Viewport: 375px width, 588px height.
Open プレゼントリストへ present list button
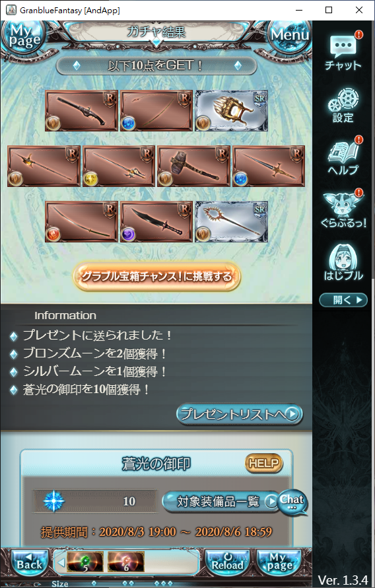pyautogui.click(x=240, y=414)
